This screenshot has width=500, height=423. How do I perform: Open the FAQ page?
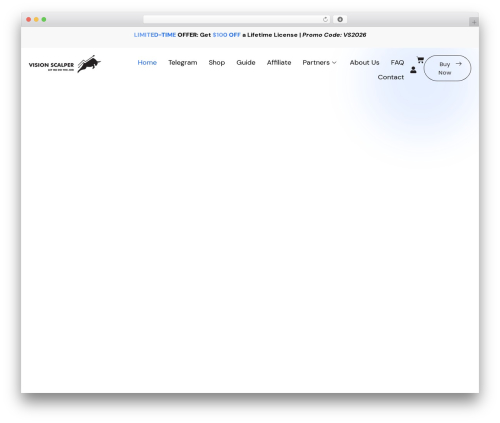[397, 63]
